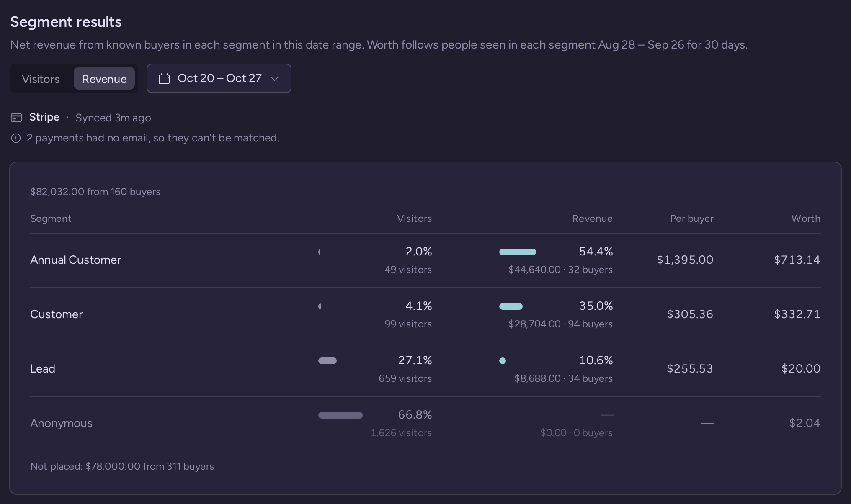
Task: Click the Annual Customer revenue bar
Action: click(518, 252)
